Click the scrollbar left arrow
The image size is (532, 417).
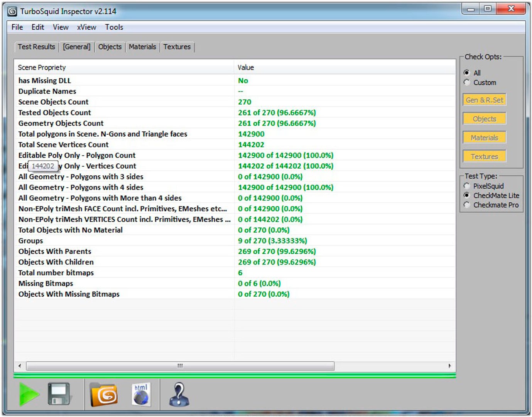pos(20,366)
